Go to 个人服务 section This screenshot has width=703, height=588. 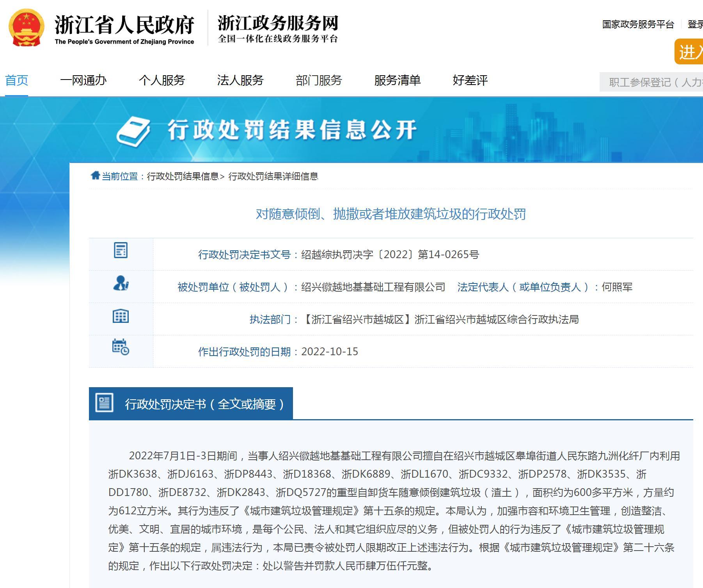click(162, 80)
